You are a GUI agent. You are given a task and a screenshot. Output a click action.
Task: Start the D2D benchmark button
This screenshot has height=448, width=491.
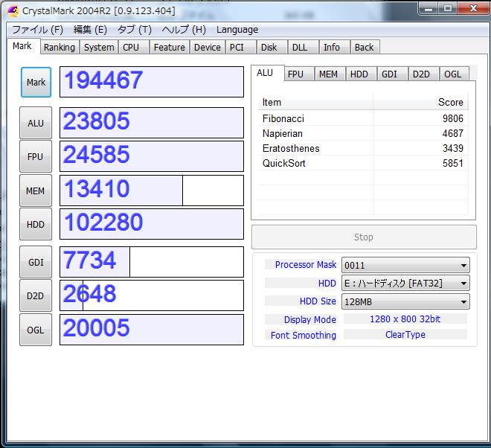pyautogui.click(x=36, y=295)
